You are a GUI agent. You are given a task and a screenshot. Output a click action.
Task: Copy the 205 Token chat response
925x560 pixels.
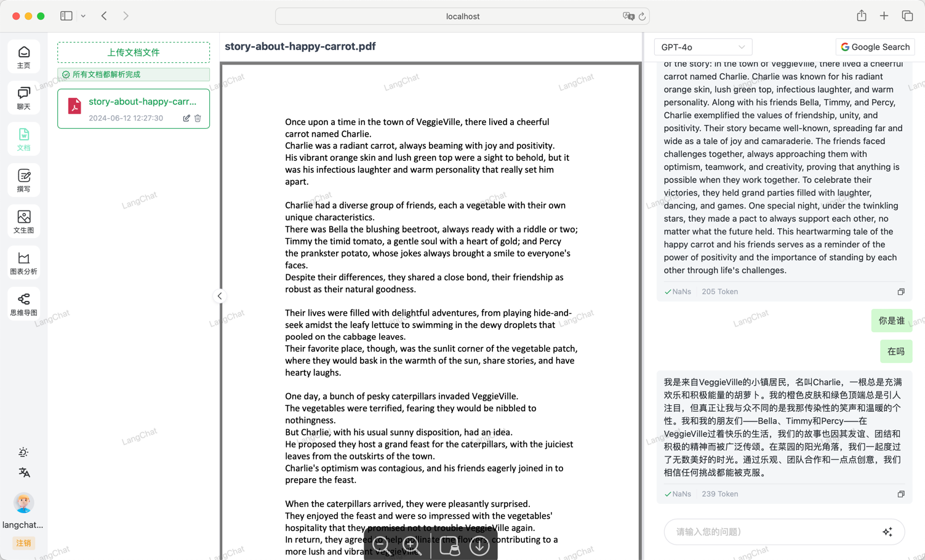click(901, 292)
